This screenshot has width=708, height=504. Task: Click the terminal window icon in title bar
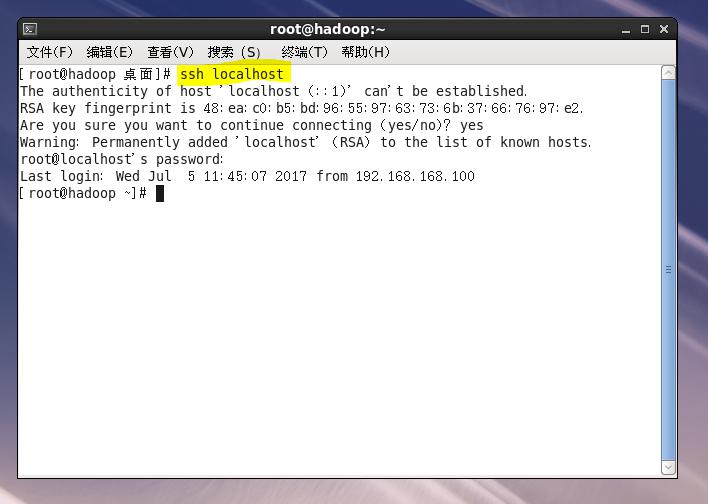(x=30, y=29)
